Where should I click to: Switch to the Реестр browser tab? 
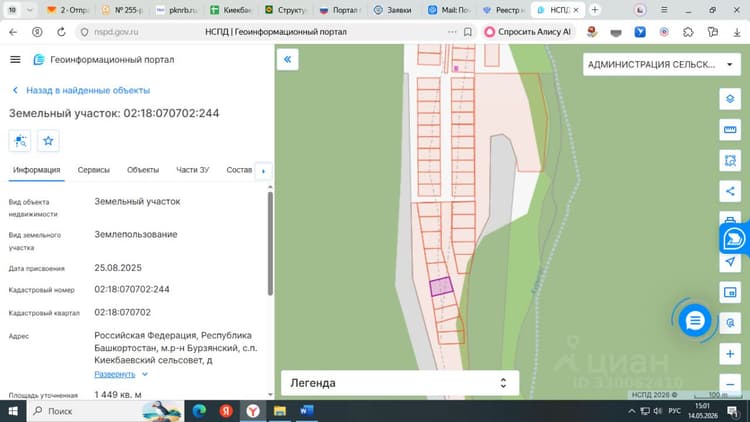point(504,10)
